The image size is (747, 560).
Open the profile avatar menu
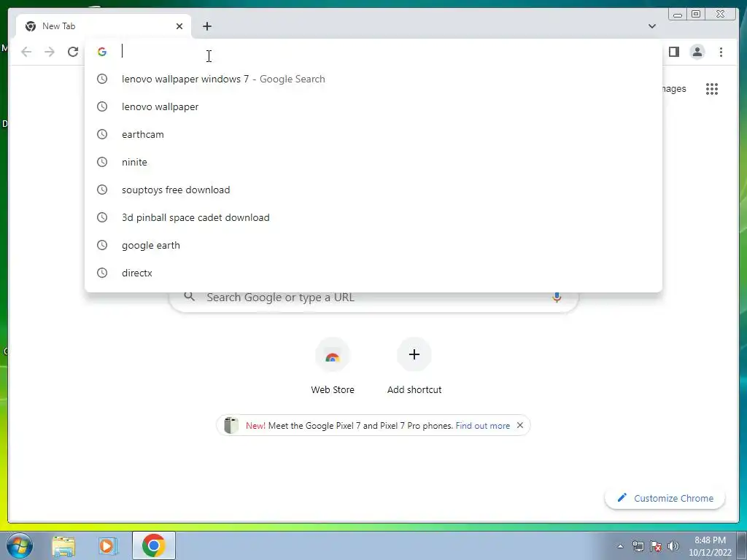click(x=697, y=52)
